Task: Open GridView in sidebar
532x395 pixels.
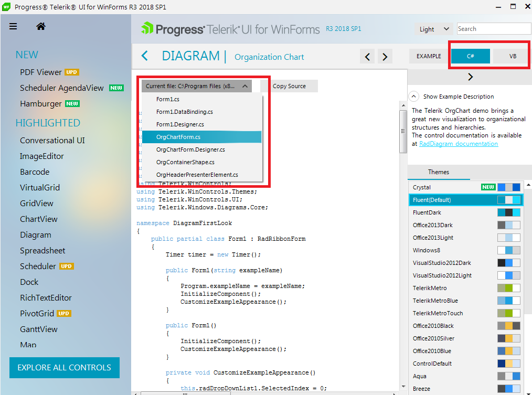Action: (37, 203)
